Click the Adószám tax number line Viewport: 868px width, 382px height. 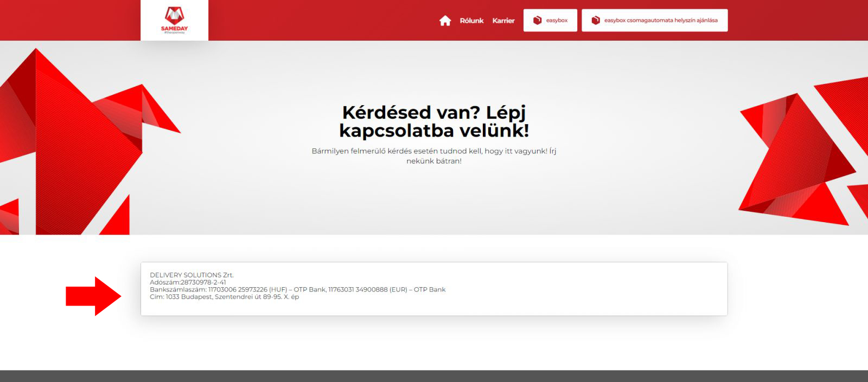[x=188, y=282]
